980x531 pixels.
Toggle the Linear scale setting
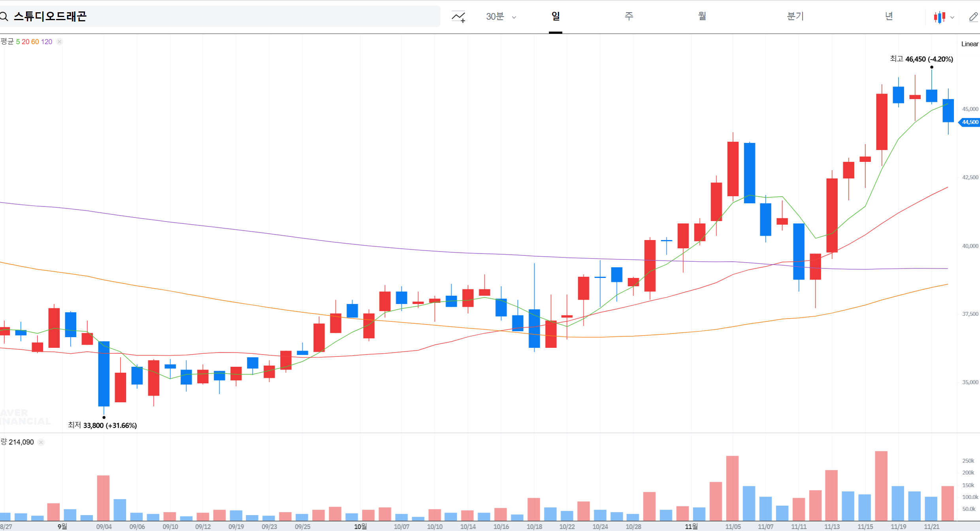click(x=969, y=44)
